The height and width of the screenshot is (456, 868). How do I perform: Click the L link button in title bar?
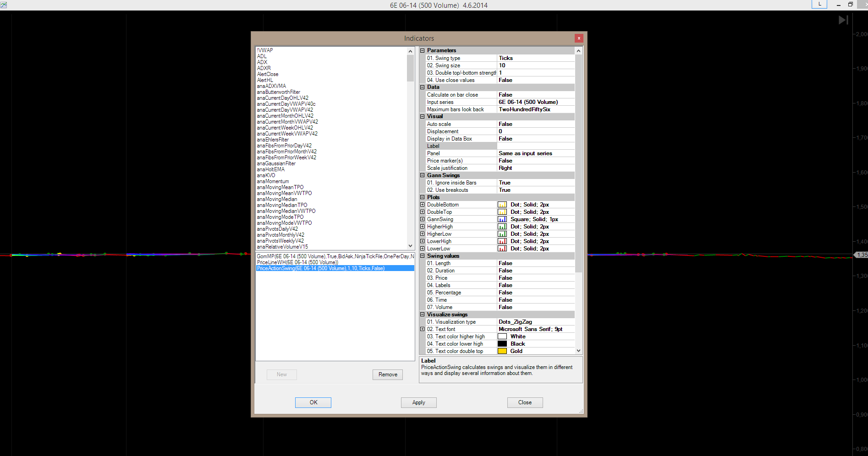tap(819, 4)
